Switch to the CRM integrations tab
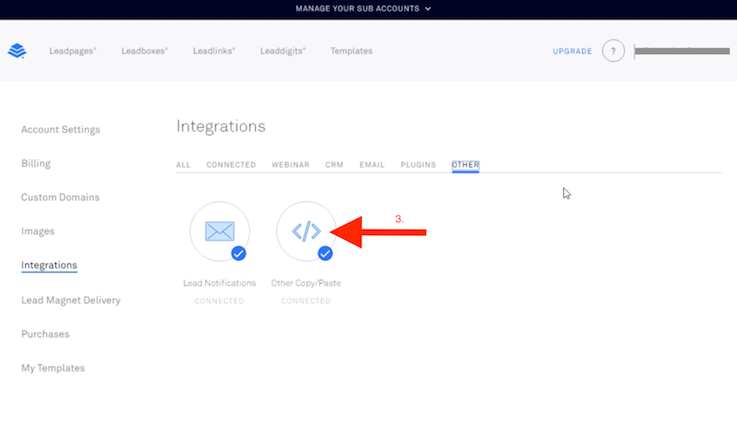The width and height of the screenshot is (737, 427). pyautogui.click(x=334, y=165)
